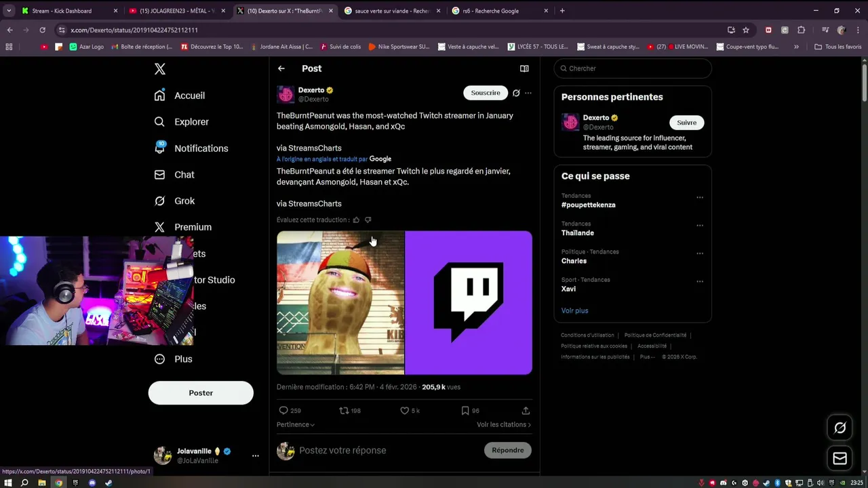
Task: Open Grok in the sidebar
Action: [x=175, y=201]
